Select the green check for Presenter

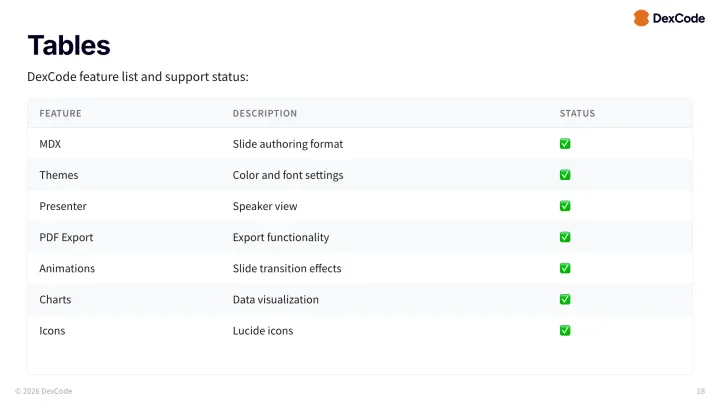pos(565,206)
